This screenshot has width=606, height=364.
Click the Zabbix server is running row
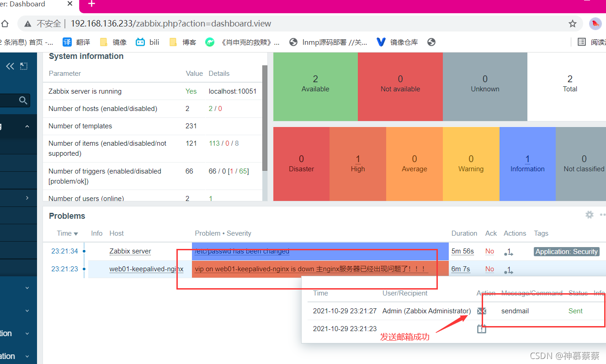(x=153, y=91)
